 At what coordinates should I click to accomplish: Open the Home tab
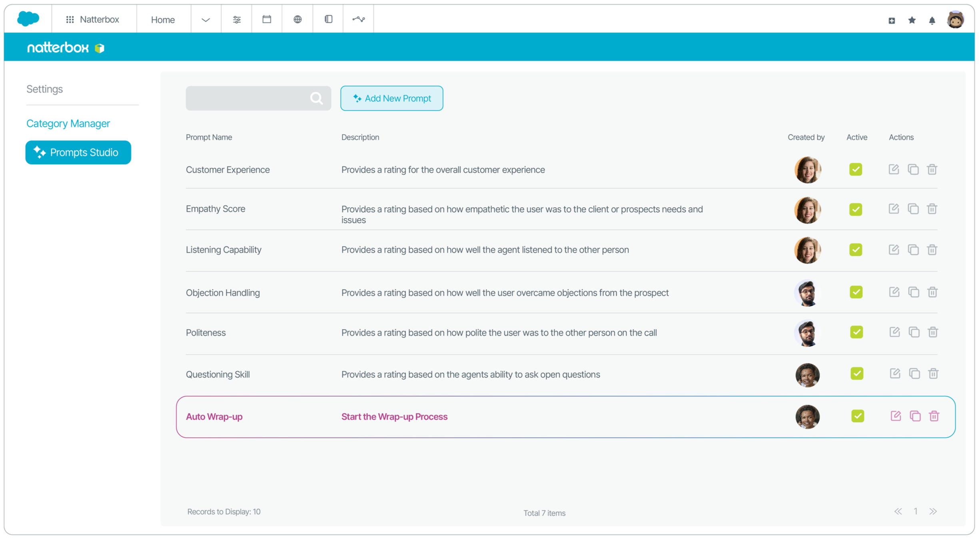pos(163,20)
